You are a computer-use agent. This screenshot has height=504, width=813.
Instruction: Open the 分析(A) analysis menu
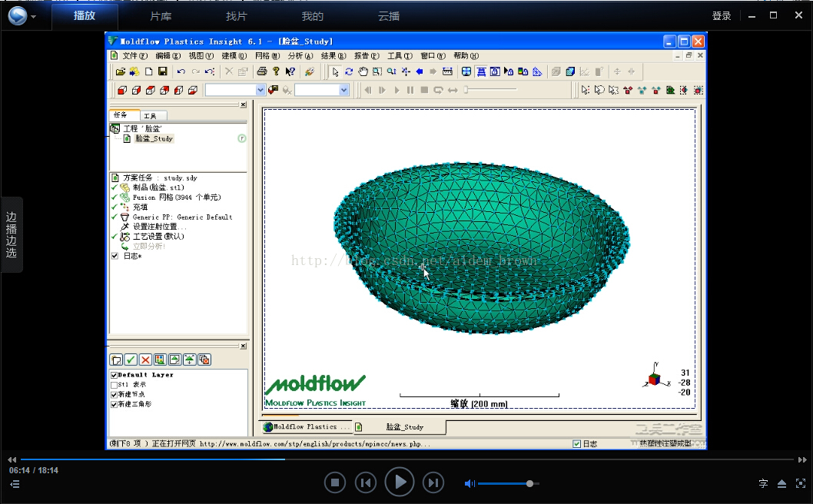click(300, 56)
